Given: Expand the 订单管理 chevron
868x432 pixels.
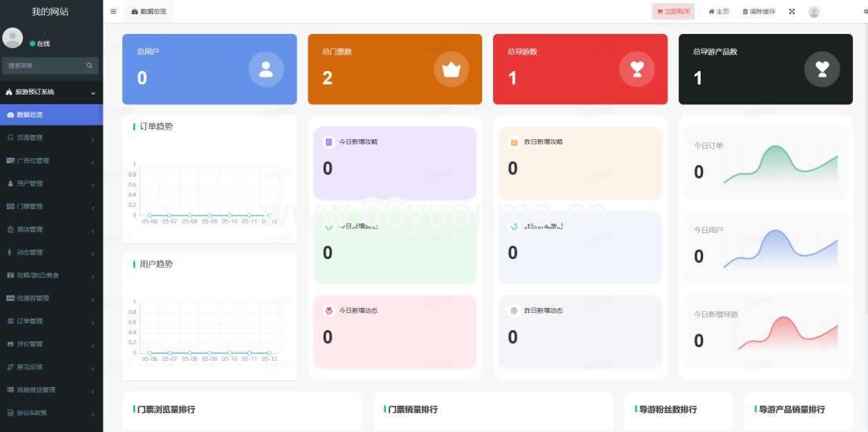Looking at the screenshot, I should pyautogui.click(x=93, y=321).
